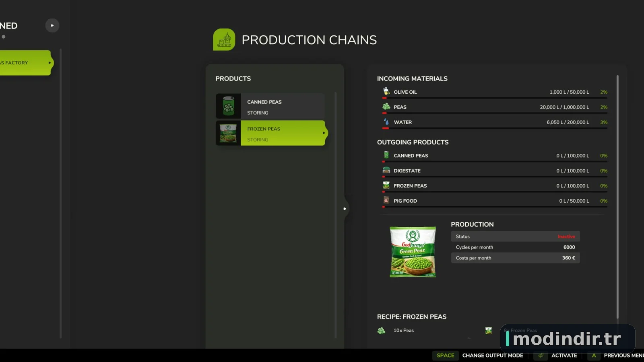Click the OLIVE OIL label
This screenshot has height=362, width=644.
click(x=405, y=92)
